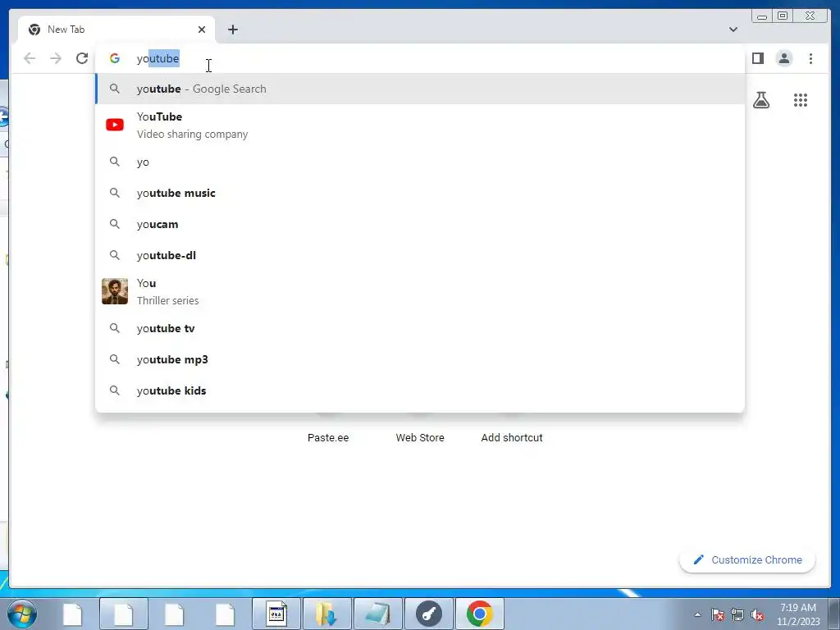Open the Web Store shortcut
The image size is (840, 630).
tap(420, 437)
